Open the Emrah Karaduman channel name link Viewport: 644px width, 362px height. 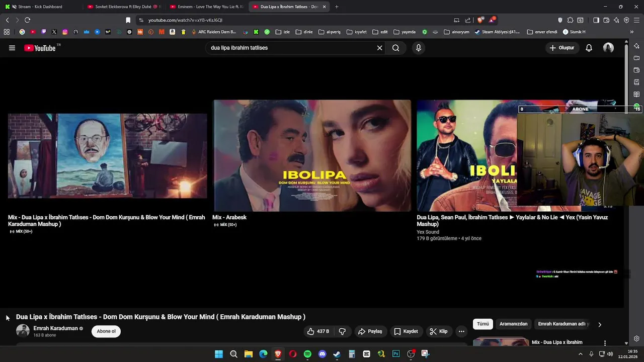[55, 328]
